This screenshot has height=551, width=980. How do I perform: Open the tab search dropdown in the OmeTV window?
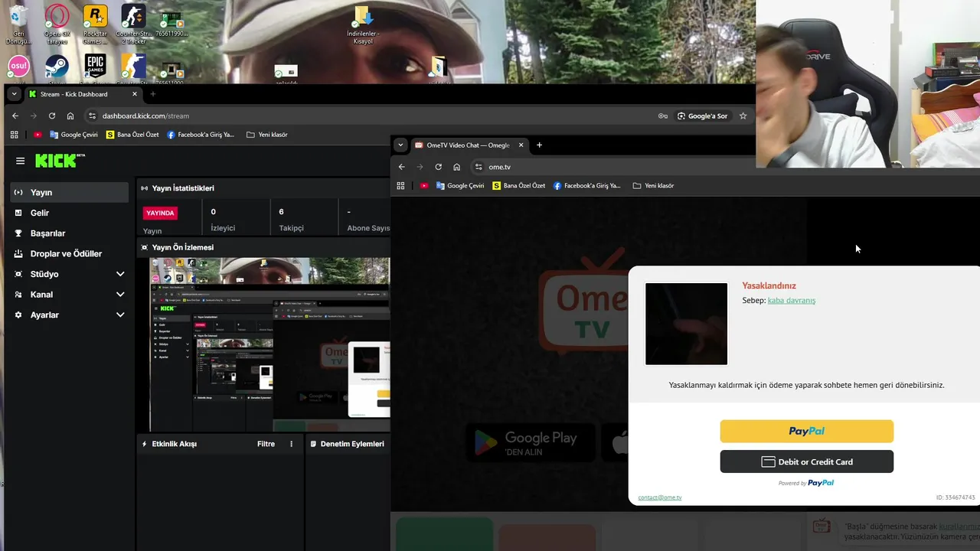pyautogui.click(x=400, y=145)
